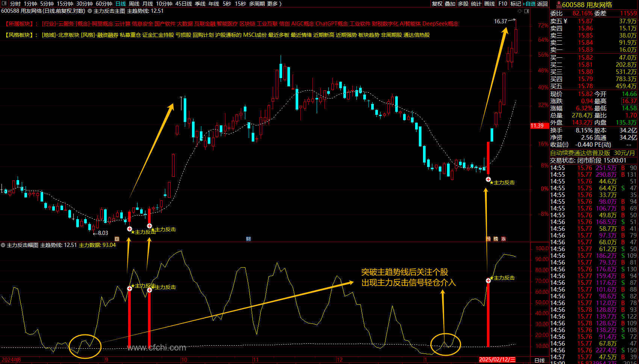Click the 云计算 concept tag
639x364 pixels.
[x=122, y=24]
